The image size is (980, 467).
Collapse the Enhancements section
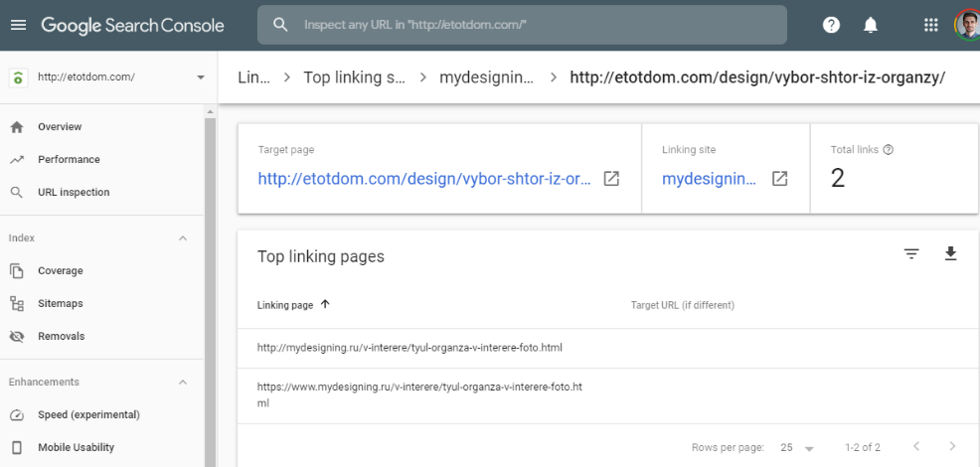(x=182, y=383)
